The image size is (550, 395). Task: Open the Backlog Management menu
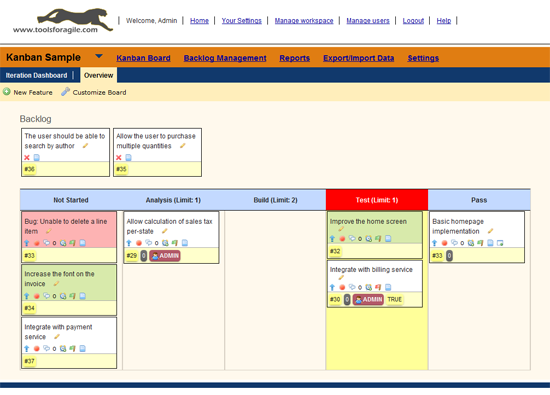point(225,58)
